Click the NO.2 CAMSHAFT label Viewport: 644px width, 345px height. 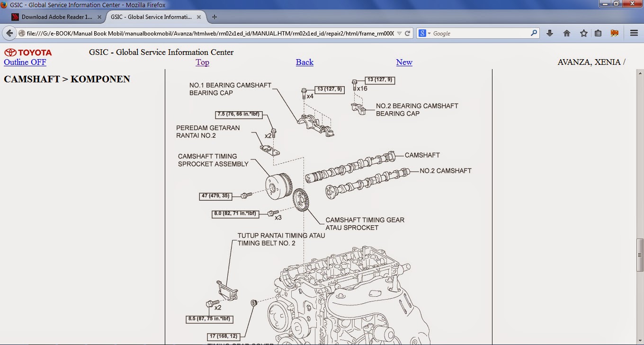point(446,171)
